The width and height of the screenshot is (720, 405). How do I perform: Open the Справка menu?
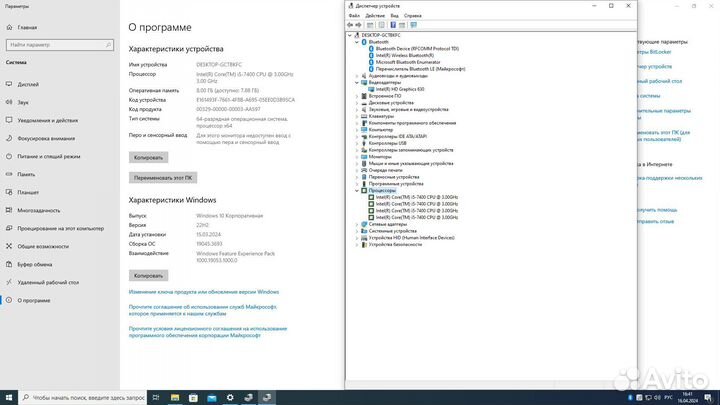point(413,16)
